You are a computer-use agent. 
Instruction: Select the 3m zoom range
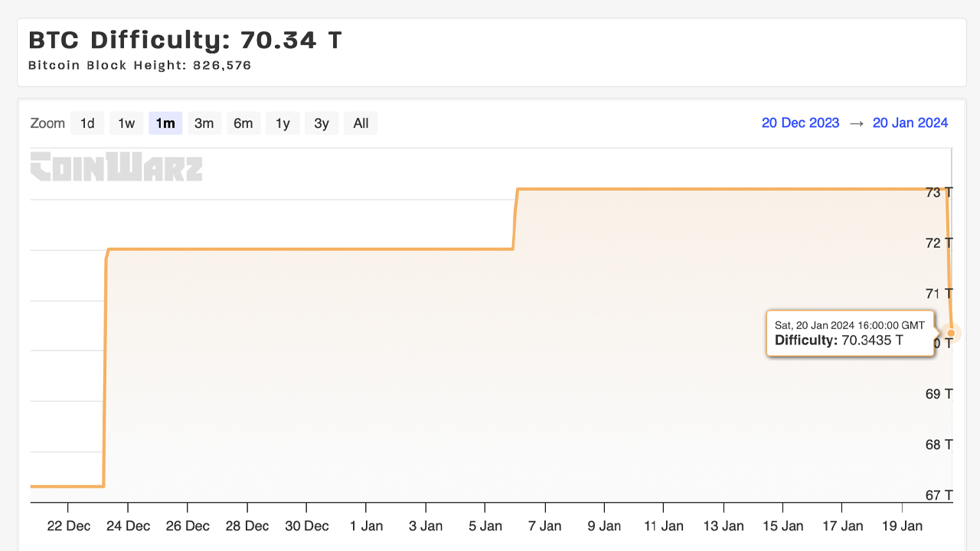204,122
